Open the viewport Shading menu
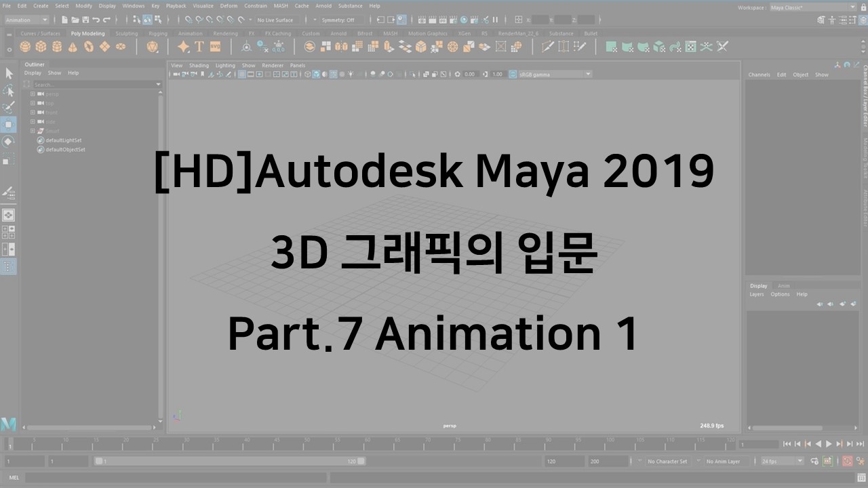The height and width of the screenshot is (488, 868). click(199, 65)
